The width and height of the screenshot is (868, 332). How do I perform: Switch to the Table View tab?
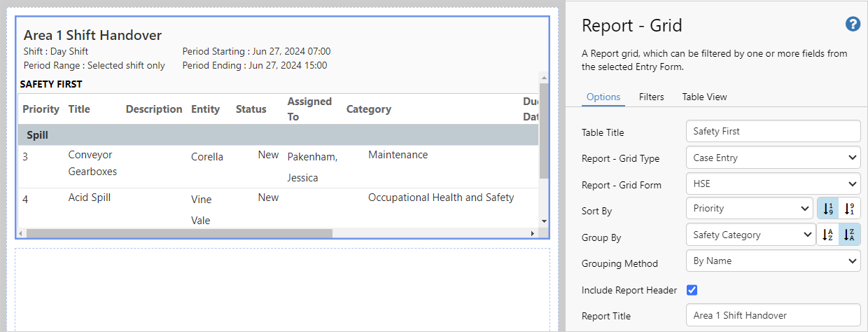[x=704, y=97]
